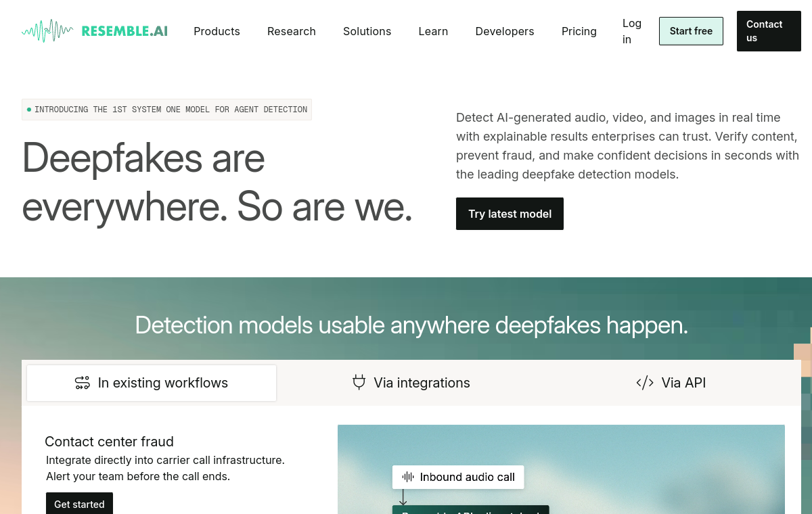Click the workflow icon in existing workflows tab

[x=83, y=383]
